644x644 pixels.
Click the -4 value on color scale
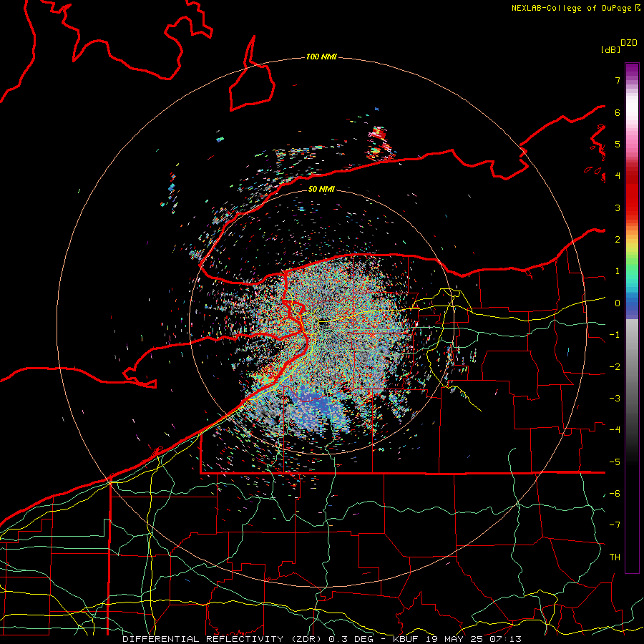click(615, 430)
